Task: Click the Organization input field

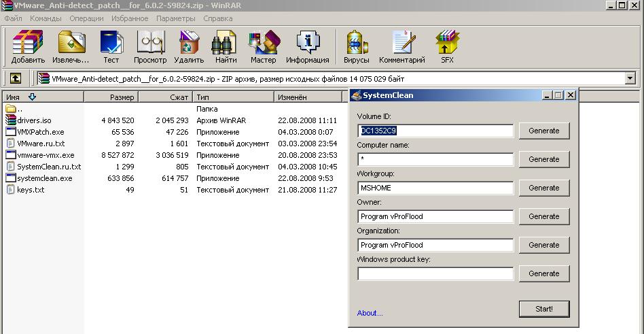Action: [x=435, y=245]
